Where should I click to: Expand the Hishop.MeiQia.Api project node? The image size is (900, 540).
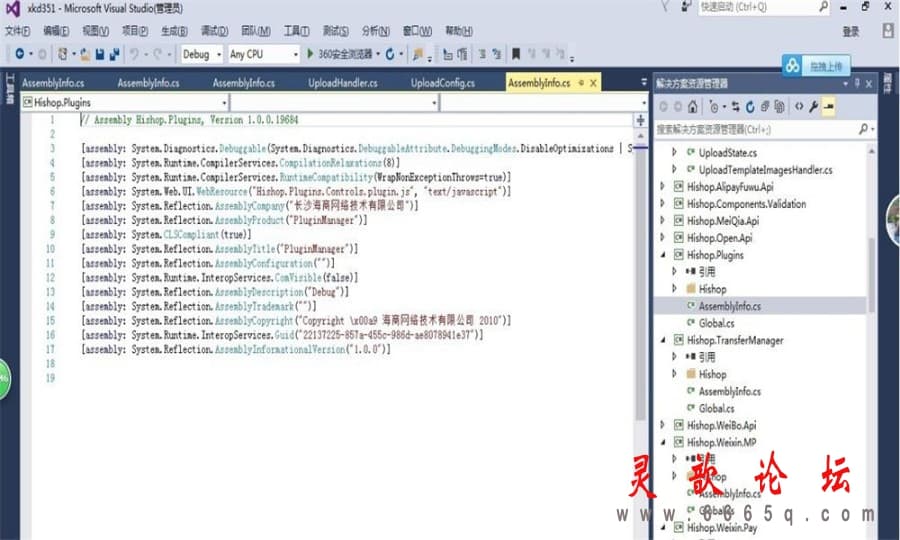663,220
